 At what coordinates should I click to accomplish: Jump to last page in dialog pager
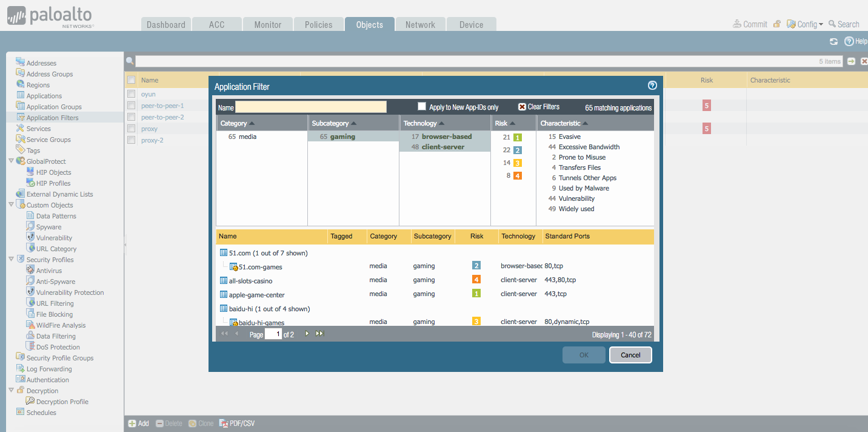(320, 334)
